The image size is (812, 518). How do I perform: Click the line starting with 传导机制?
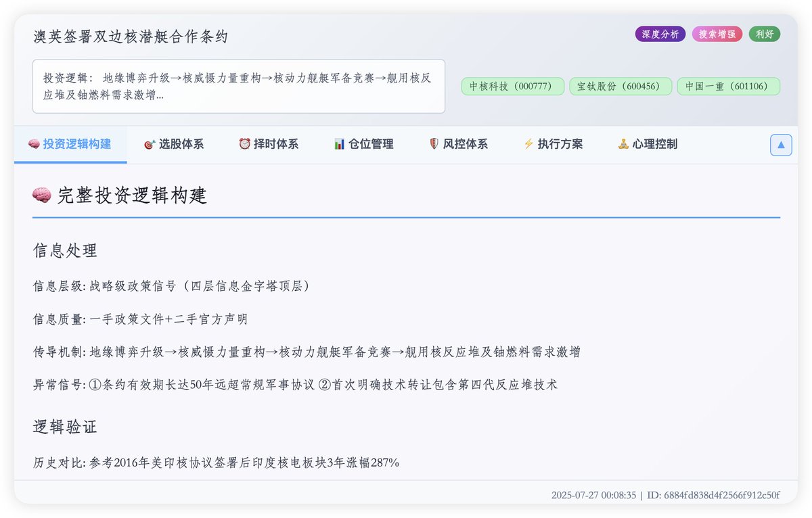tap(307, 352)
